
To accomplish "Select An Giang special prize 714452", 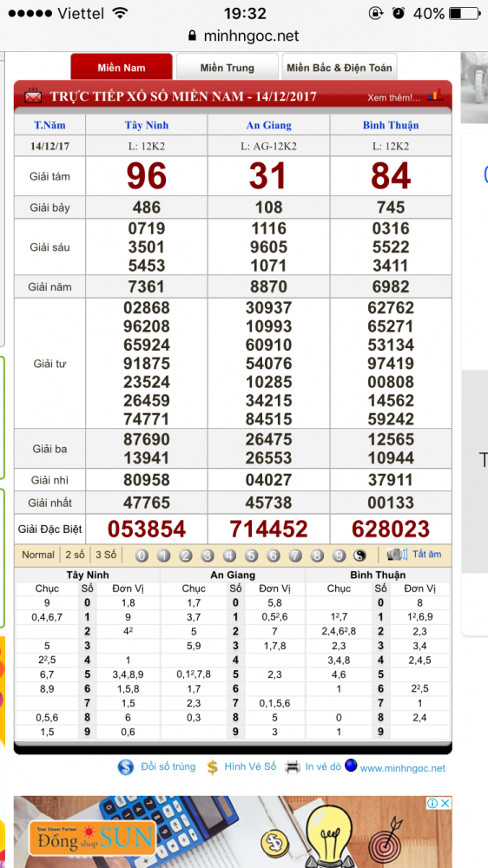I will point(268,529).
